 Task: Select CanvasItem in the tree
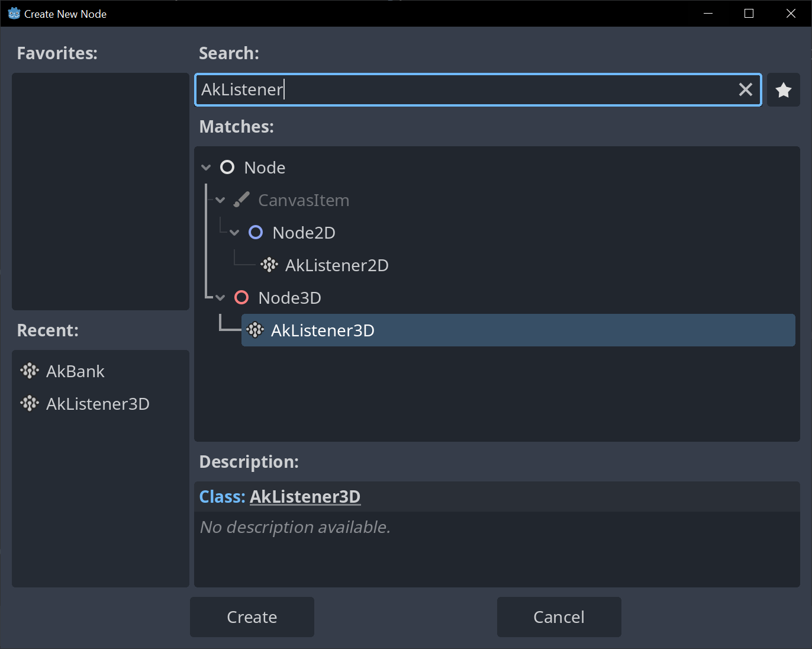click(x=304, y=200)
